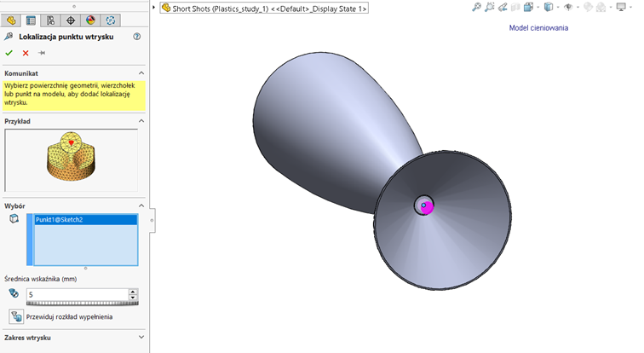Click Zoom to Area icon
This screenshot has width=644, height=353.
point(490,7)
